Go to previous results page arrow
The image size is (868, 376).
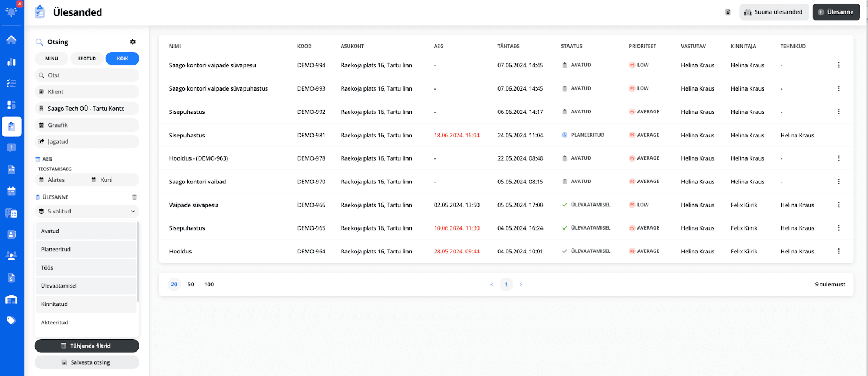click(x=492, y=284)
